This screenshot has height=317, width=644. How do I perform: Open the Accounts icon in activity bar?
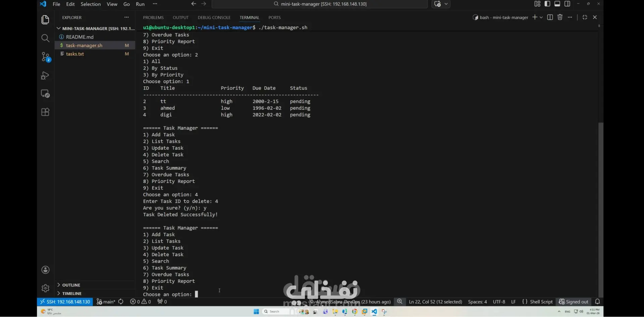tap(45, 270)
